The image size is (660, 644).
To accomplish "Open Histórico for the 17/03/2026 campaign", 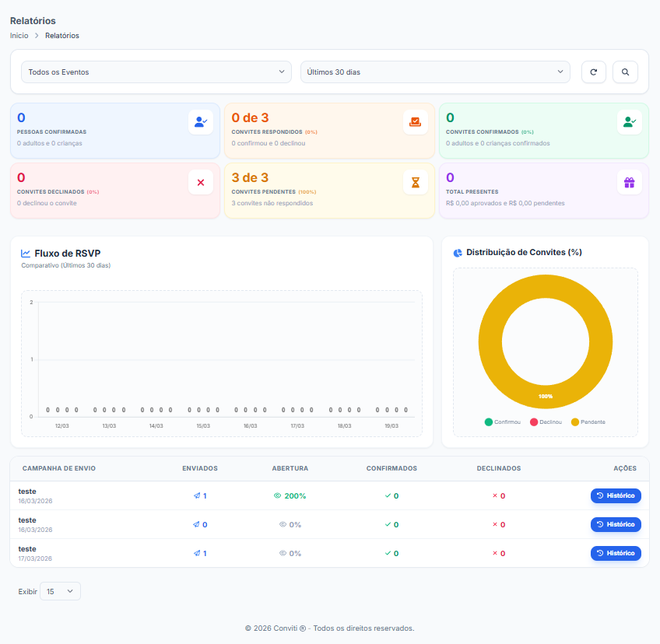I will tap(616, 553).
